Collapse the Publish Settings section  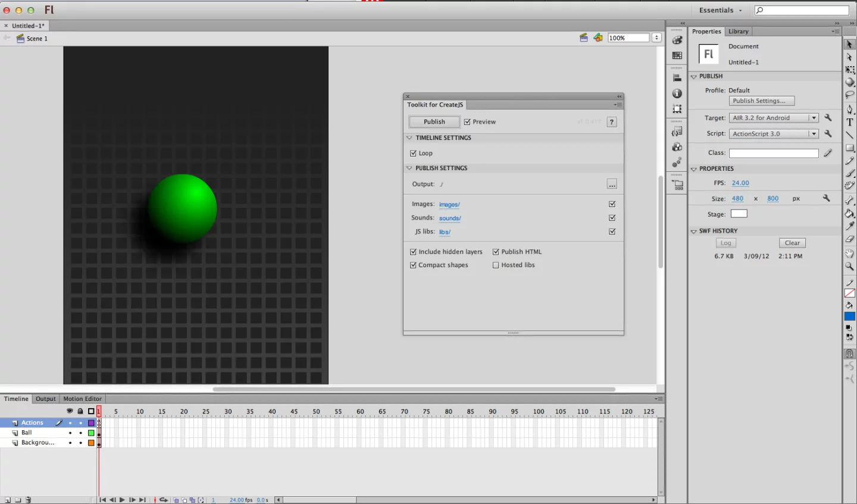(409, 168)
